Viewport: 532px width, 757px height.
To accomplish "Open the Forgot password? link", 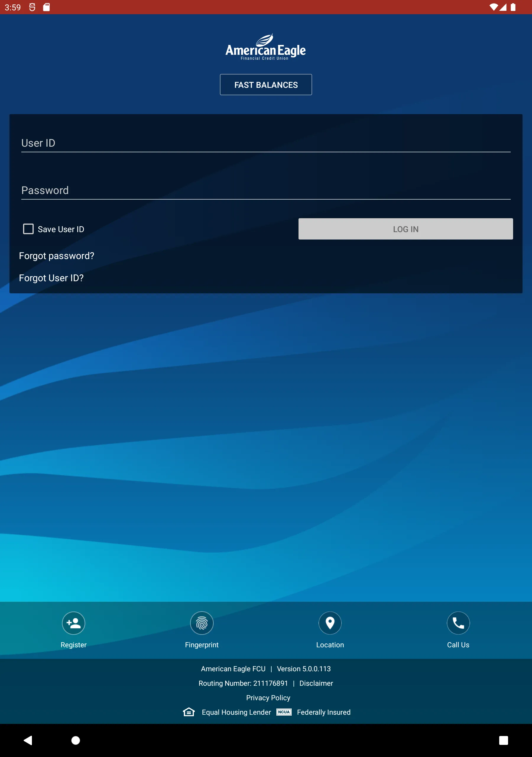I will 56,256.
